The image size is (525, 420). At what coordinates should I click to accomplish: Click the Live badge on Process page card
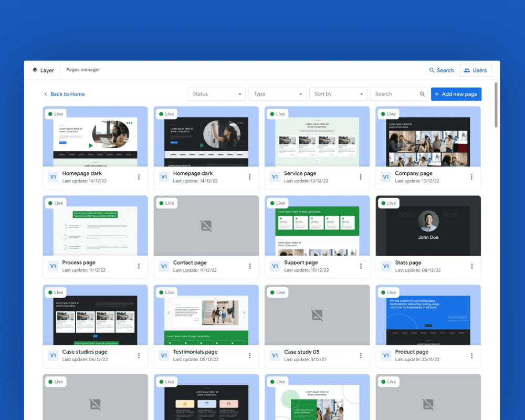point(56,203)
